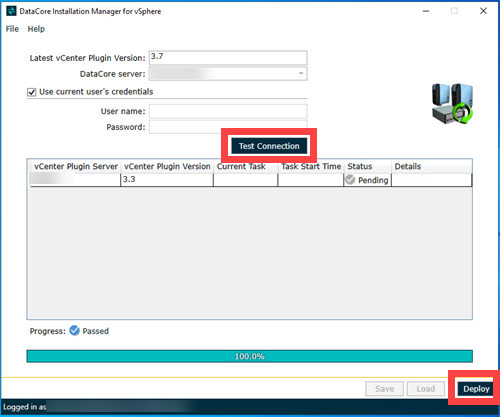The width and height of the screenshot is (500, 417).
Task: Click the Status column header
Action: point(367,166)
